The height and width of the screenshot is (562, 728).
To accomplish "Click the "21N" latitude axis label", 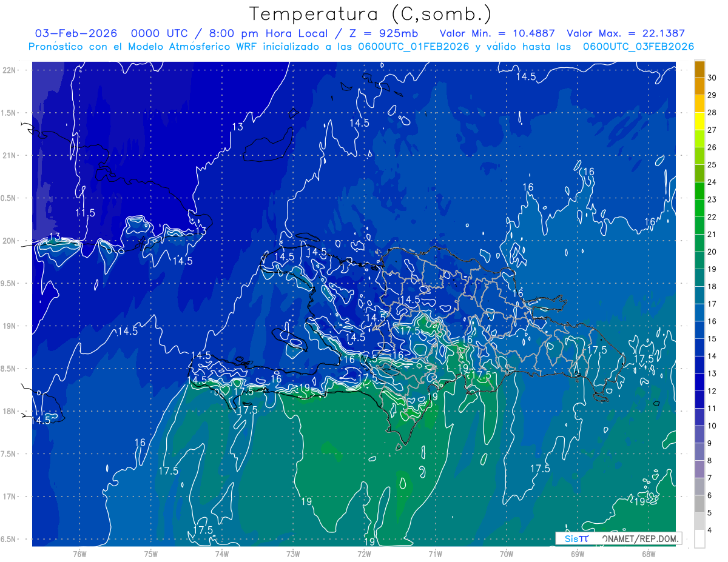I will (x=9, y=155).
